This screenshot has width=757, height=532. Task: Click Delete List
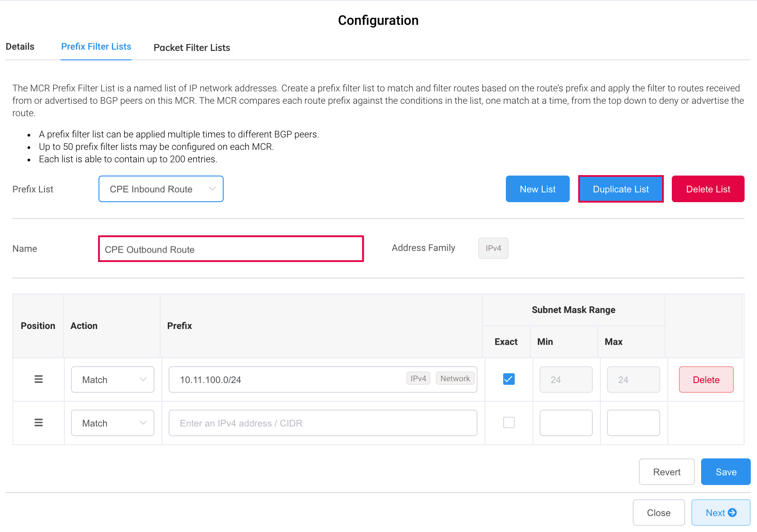tap(708, 189)
